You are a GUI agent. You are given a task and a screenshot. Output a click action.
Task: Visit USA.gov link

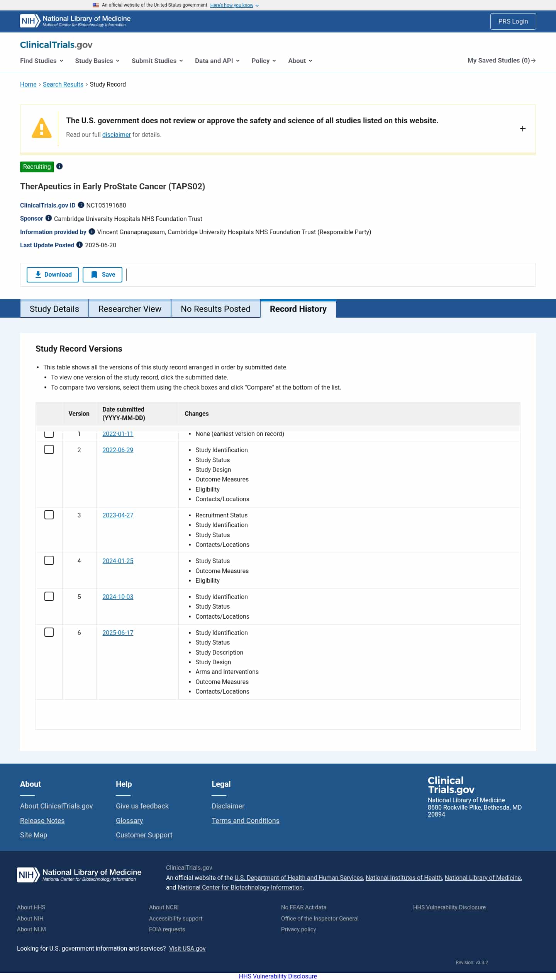187,948
